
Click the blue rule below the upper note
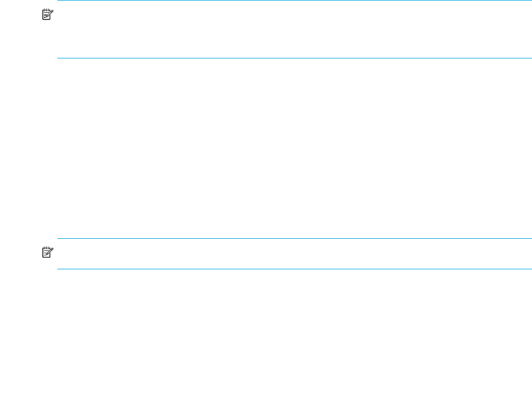[x=295, y=58]
